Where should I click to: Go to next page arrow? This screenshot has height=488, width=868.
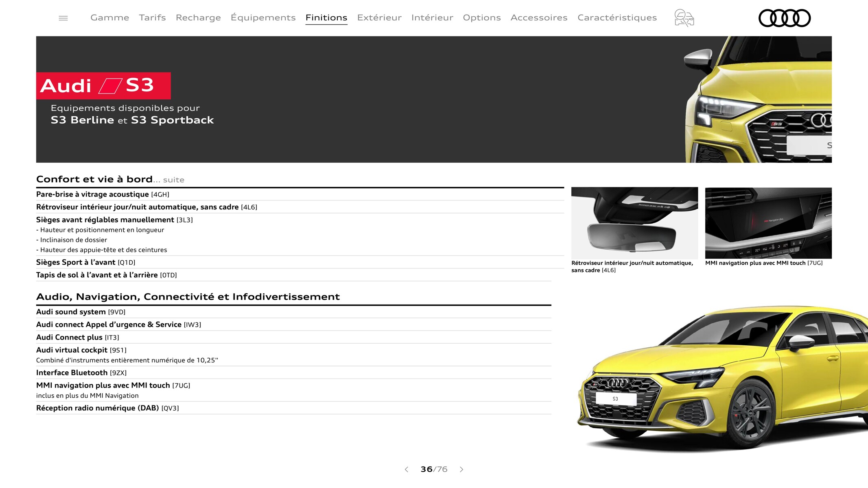tap(461, 469)
